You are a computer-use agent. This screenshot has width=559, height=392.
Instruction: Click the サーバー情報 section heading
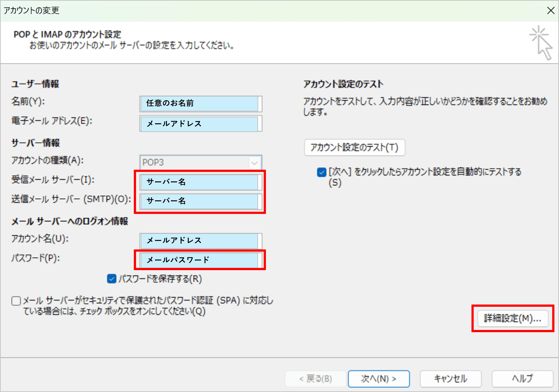click(x=36, y=143)
